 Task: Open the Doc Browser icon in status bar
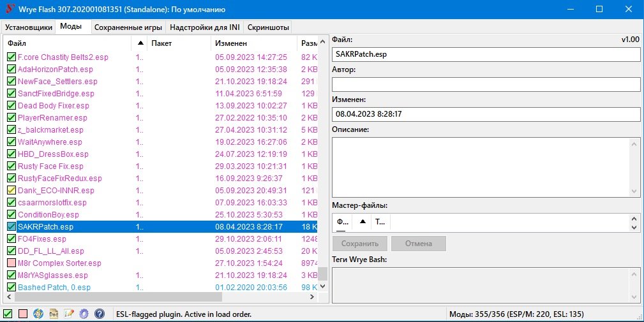(54, 314)
